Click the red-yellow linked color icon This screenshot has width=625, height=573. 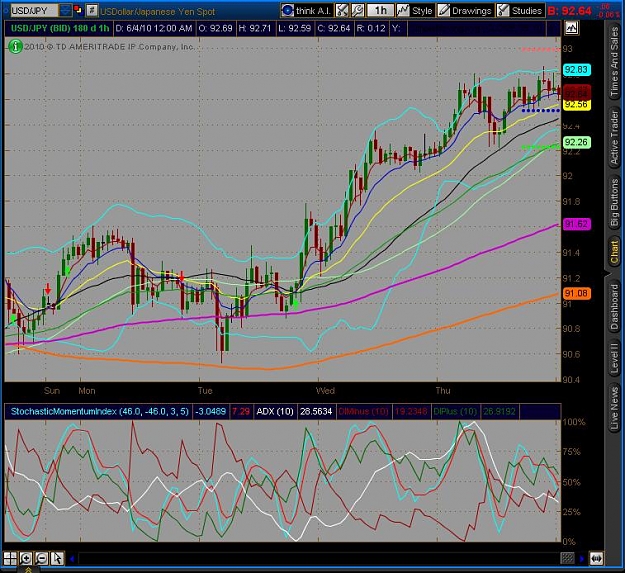click(79, 10)
